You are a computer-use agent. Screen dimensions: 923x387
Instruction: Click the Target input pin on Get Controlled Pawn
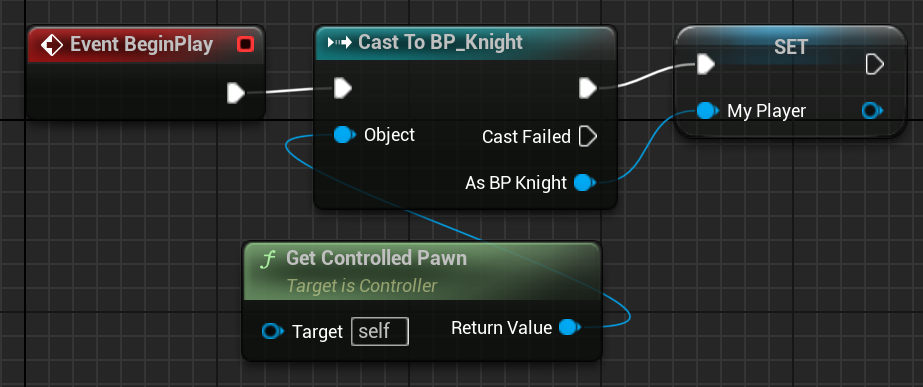pos(273,332)
